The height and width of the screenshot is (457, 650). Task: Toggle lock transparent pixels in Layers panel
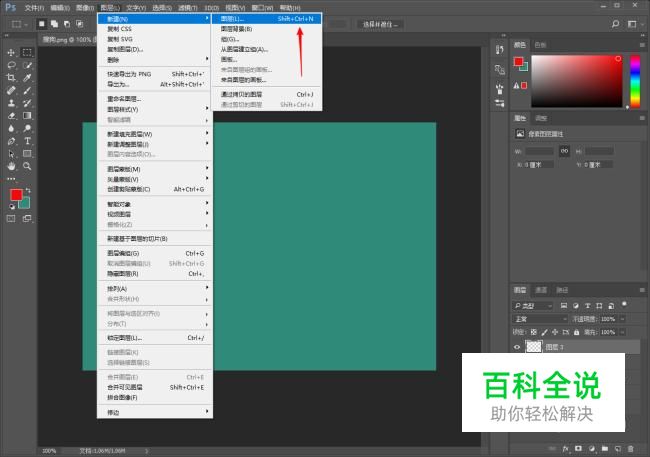[534, 331]
